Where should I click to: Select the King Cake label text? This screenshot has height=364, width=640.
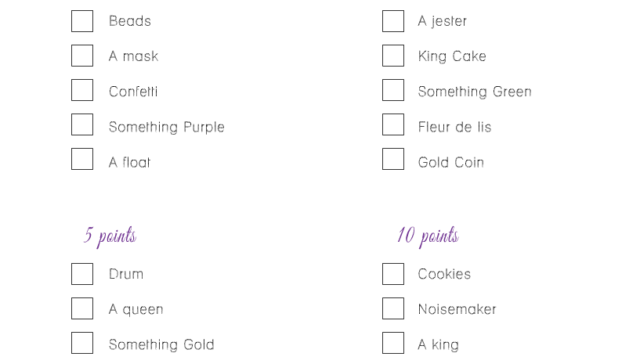(x=452, y=56)
